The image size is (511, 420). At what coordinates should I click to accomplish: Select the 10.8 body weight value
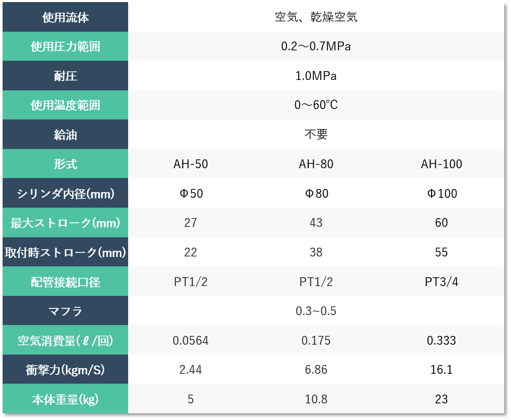[316, 399]
